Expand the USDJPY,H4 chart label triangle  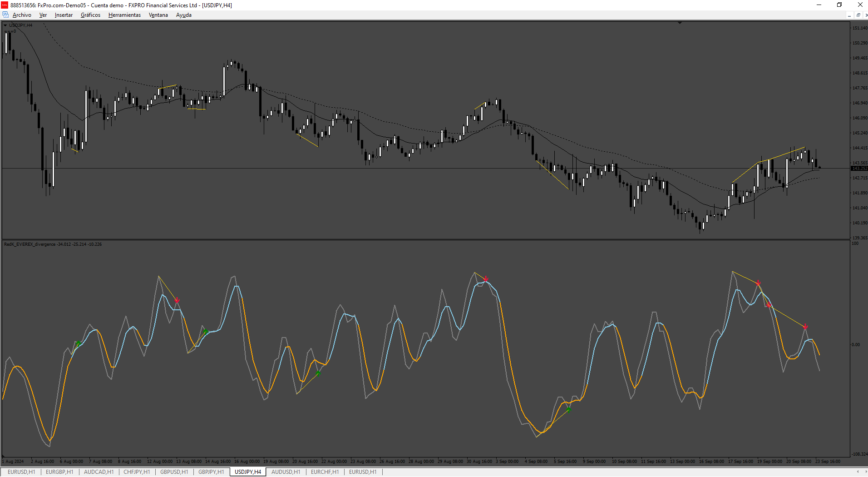click(5, 25)
